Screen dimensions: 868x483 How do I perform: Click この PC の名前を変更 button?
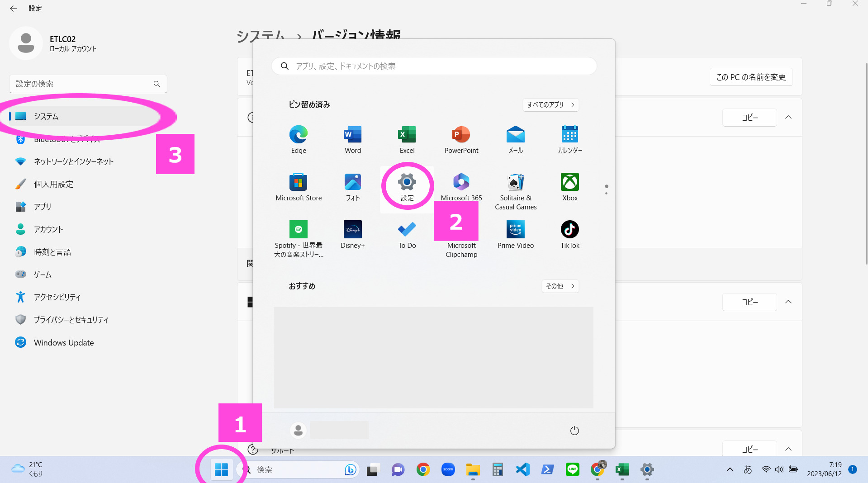751,77
